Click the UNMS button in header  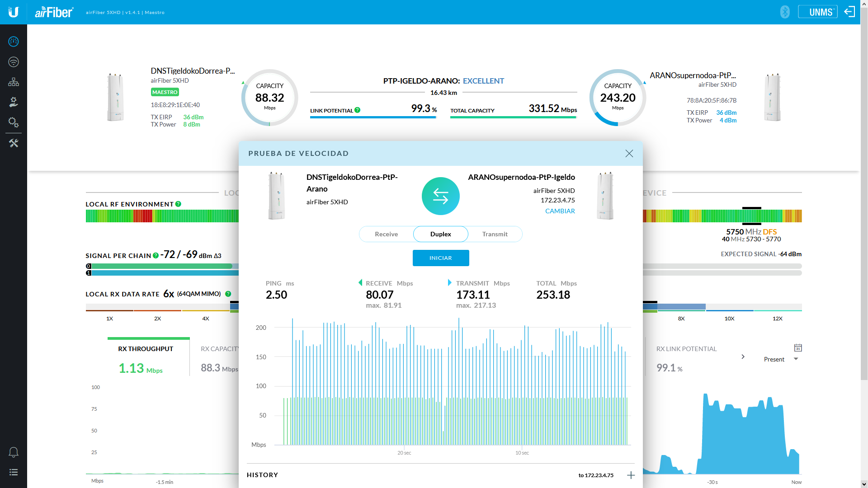pos(818,12)
